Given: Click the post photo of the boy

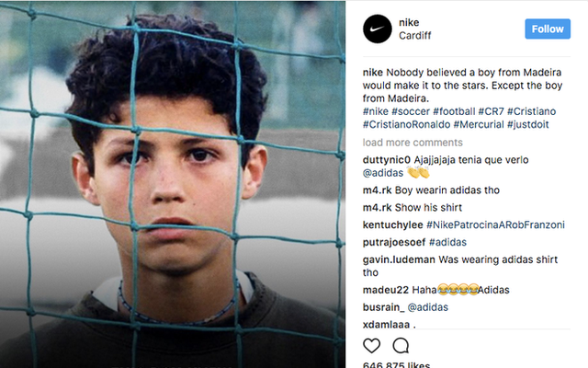Looking at the screenshot, I should pyautogui.click(x=173, y=184).
